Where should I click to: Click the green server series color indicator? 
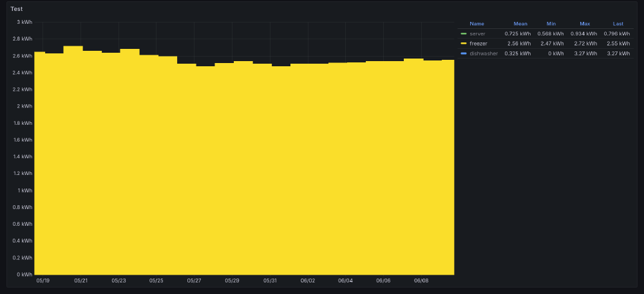point(464,33)
